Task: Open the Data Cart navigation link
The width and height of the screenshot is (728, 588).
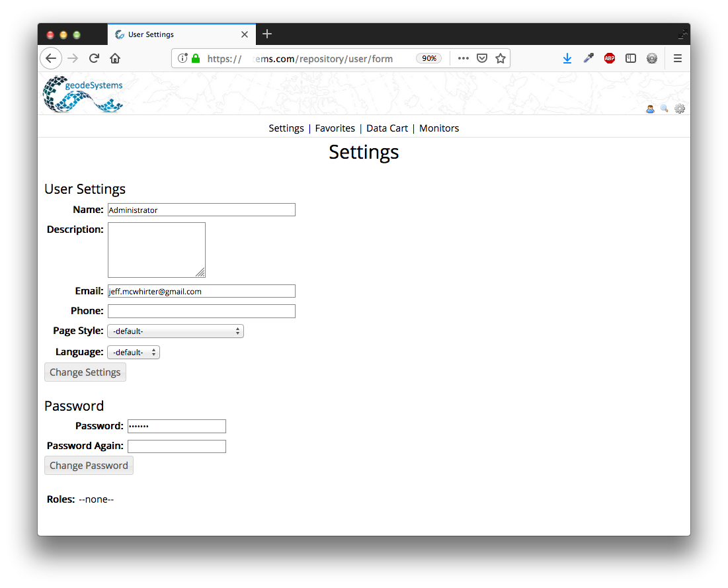Action: (387, 128)
